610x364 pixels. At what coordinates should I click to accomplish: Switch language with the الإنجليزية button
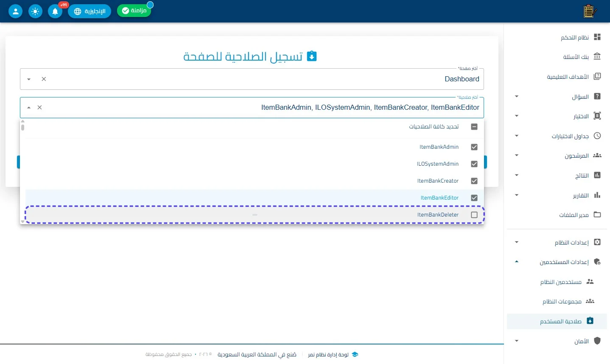90,11
